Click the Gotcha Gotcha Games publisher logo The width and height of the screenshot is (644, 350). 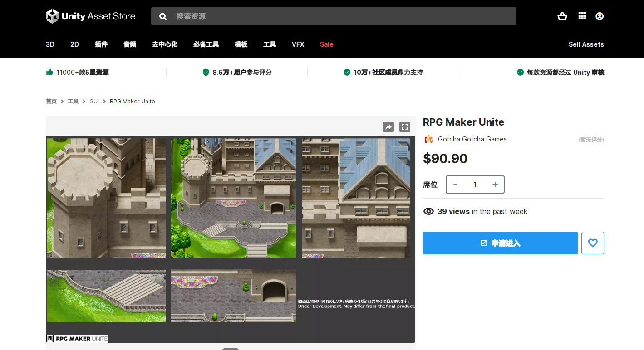(x=428, y=139)
